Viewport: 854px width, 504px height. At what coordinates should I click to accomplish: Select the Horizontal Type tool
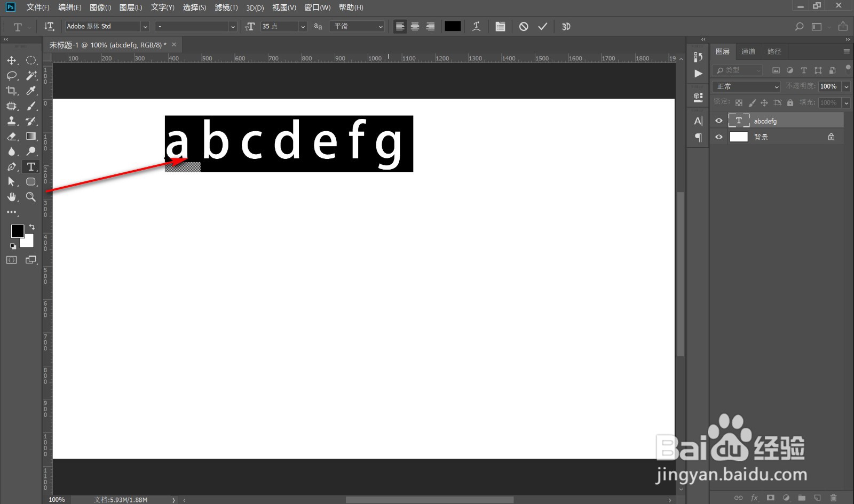[31, 167]
